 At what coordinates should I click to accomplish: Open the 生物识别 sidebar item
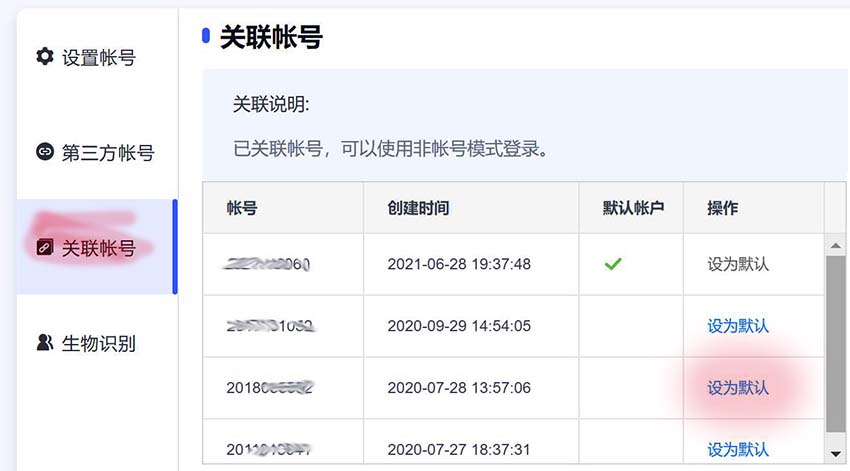coord(86,343)
